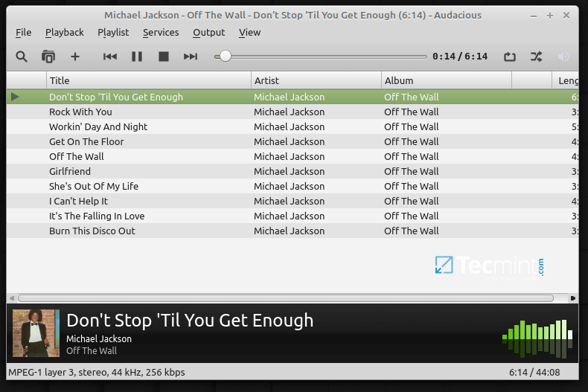
Task: Click 'Michael Jackson' in the info bar
Action: coord(99,338)
